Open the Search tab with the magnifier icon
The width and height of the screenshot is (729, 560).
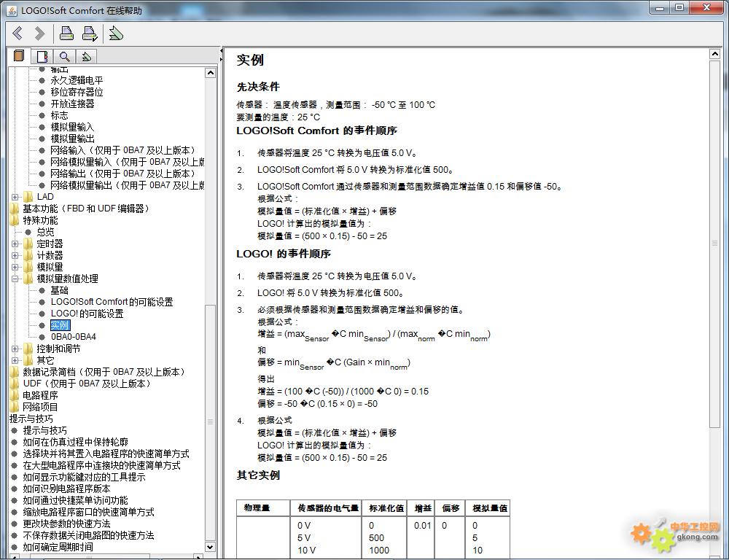point(65,57)
